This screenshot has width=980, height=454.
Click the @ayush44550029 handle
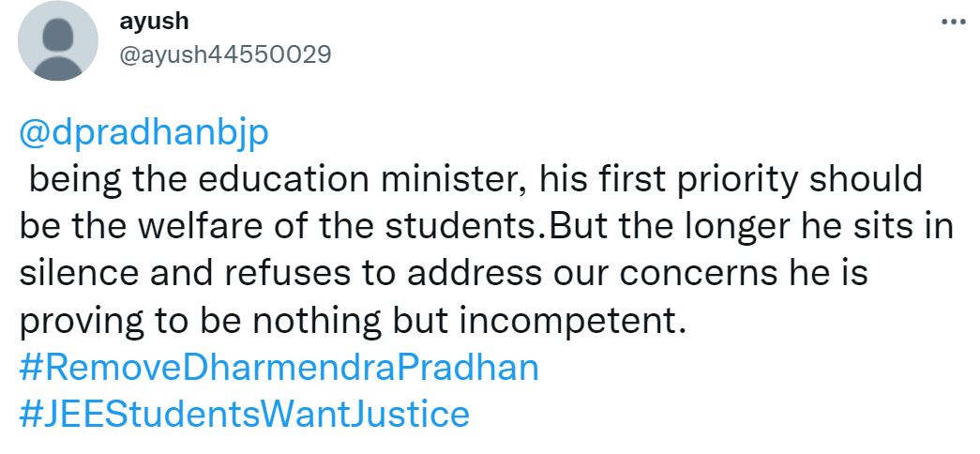pos(225,54)
